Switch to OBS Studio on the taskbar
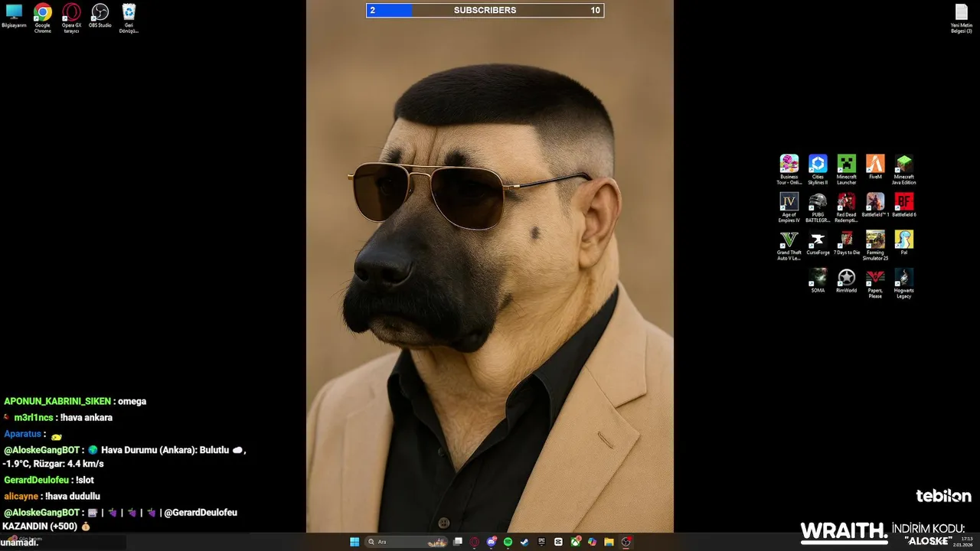The image size is (980, 551). click(626, 542)
